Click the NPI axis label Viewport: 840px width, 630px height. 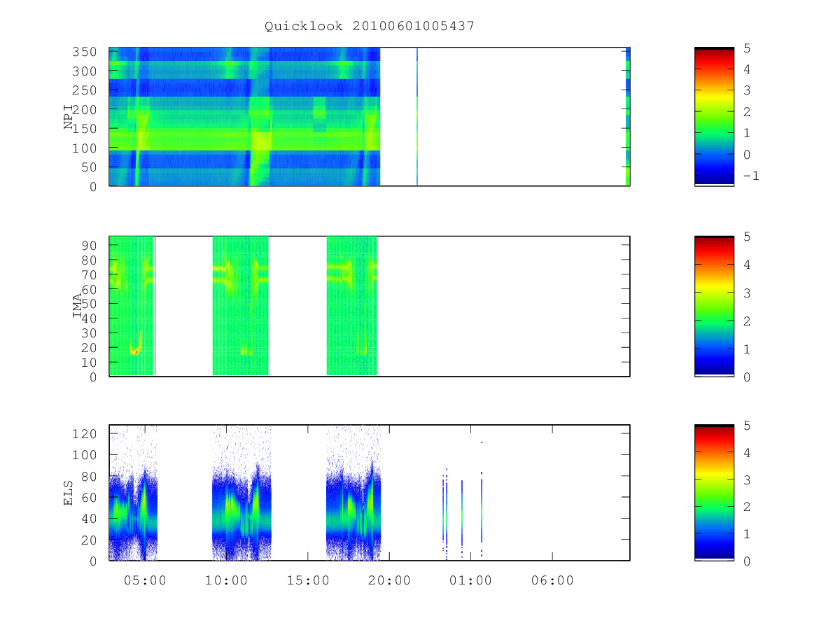tap(69, 117)
